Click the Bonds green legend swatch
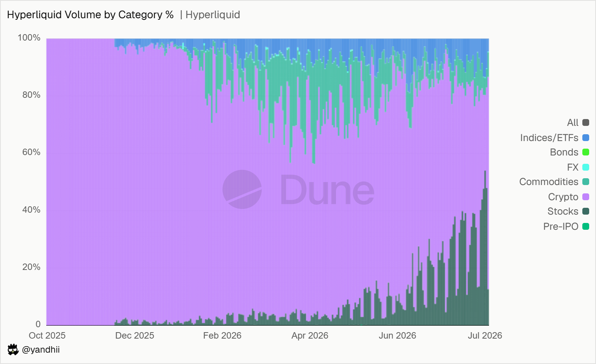The width and height of the screenshot is (596, 364). 586,152
